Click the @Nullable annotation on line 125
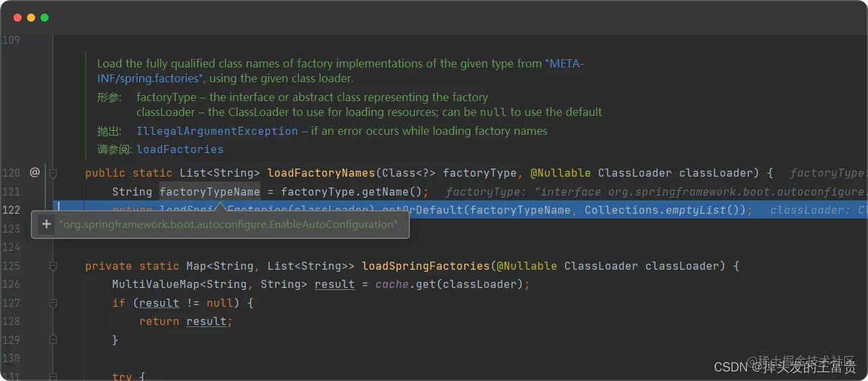Image resolution: width=868 pixels, height=381 pixels. click(527, 266)
